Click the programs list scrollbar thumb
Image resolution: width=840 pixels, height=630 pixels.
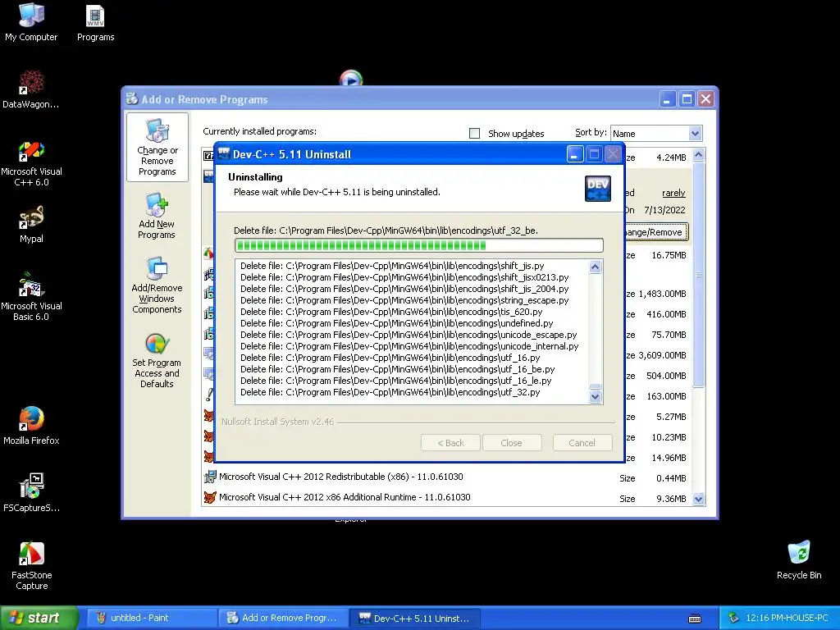(698, 274)
